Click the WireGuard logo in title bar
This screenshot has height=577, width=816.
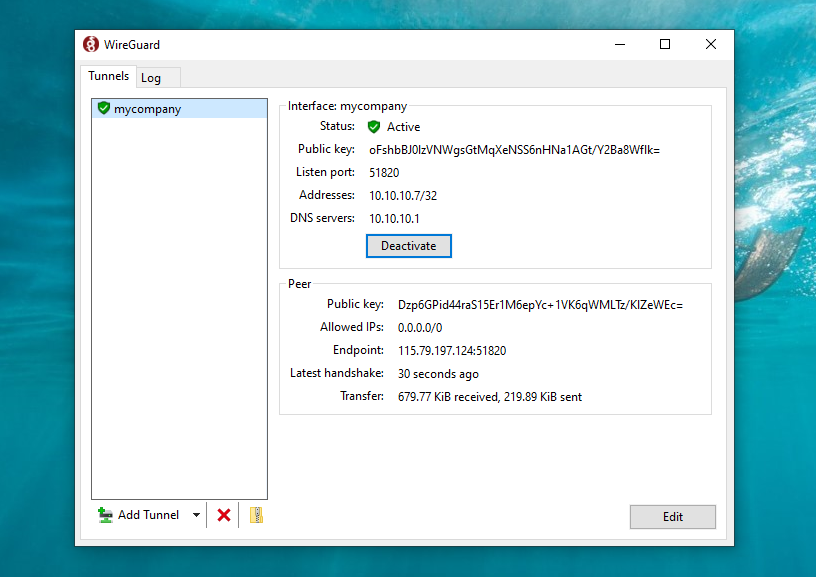point(91,44)
